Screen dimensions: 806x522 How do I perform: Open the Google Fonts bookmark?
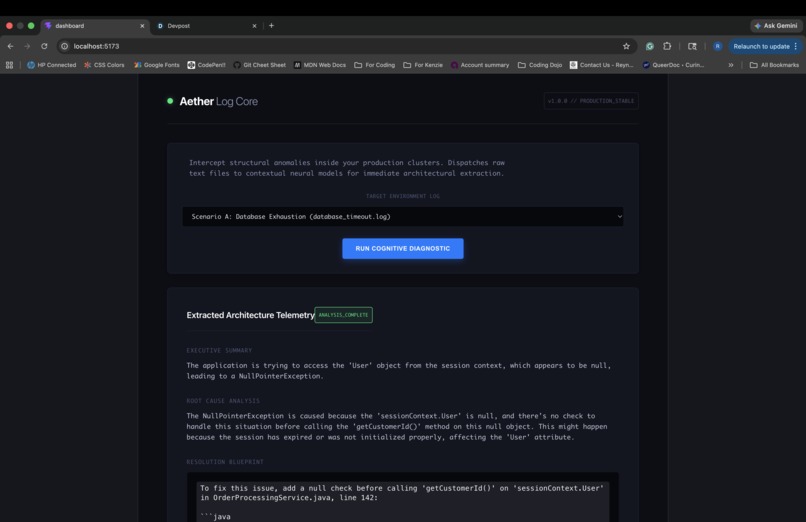point(157,65)
